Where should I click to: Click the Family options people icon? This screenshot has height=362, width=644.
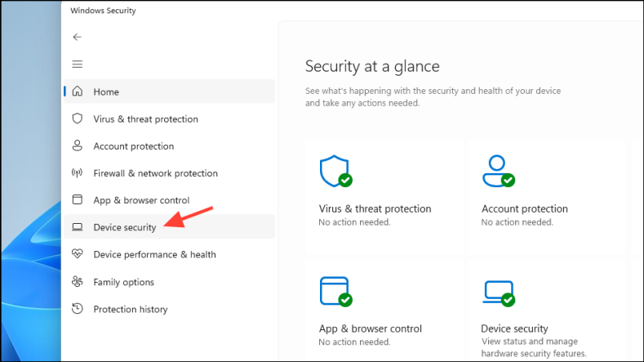click(x=78, y=282)
